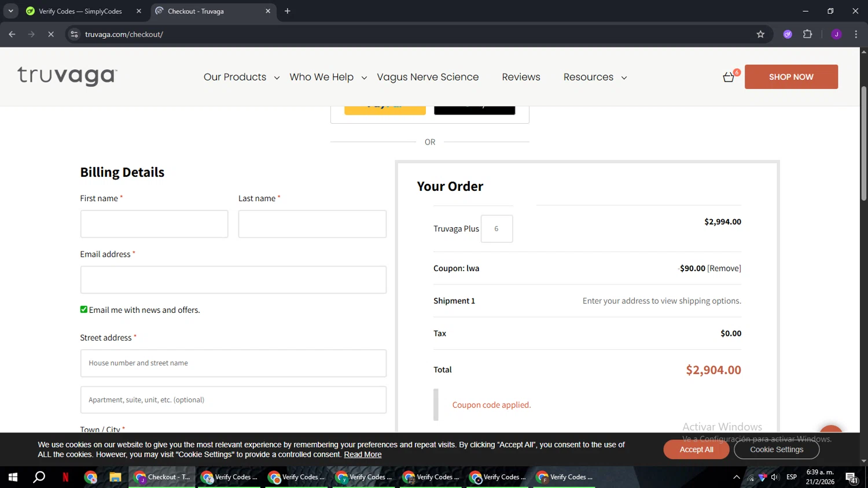Open the Reviews page
This screenshot has width=868, height=488.
click(x=521, y=77)
